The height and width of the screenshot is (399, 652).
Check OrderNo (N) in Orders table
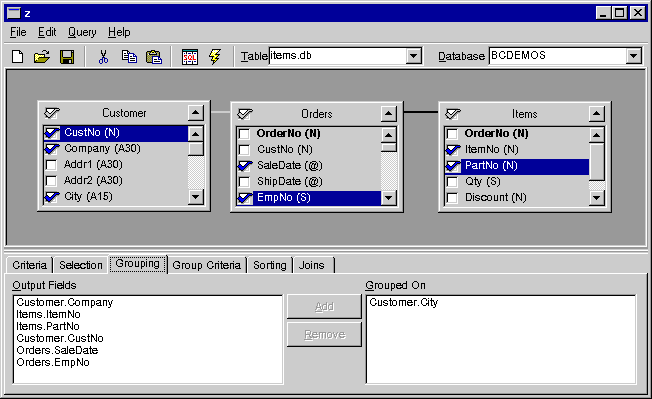[x=244, y=134]
